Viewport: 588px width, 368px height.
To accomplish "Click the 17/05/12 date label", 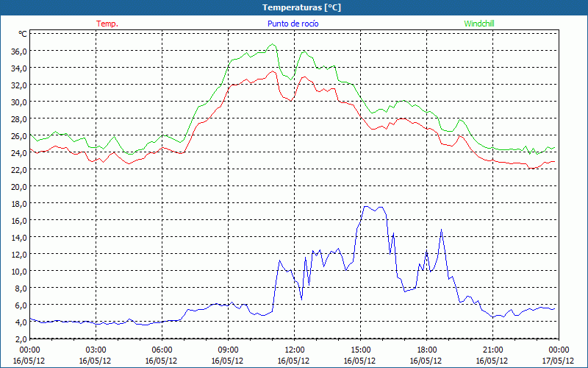I will (559, 361).
